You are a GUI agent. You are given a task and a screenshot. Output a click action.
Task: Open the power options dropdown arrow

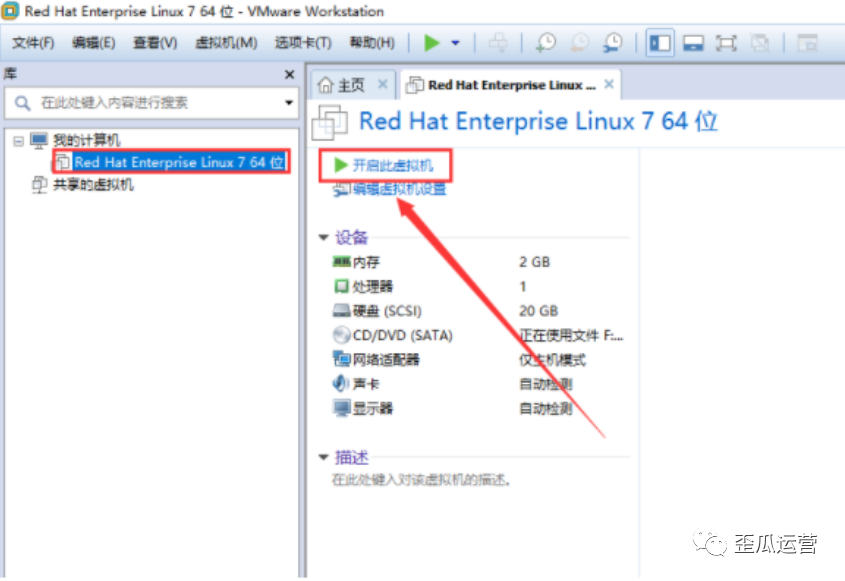point(455,43)
